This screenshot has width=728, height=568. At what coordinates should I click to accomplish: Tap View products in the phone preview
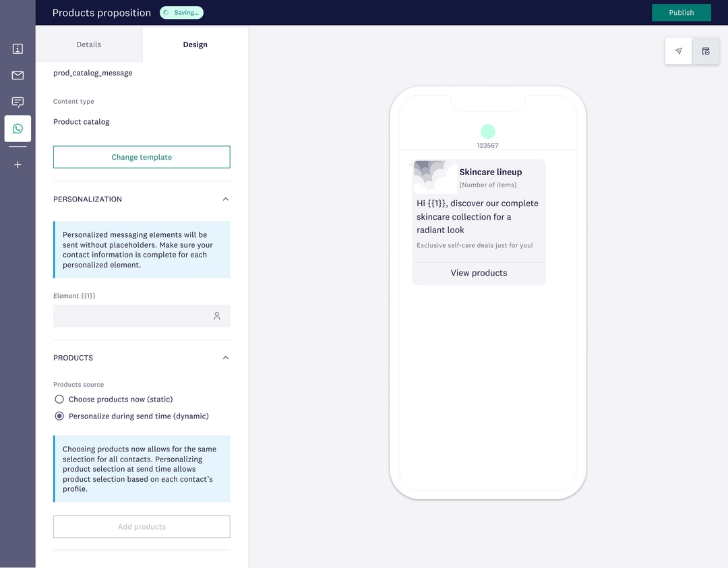[479, 273]
